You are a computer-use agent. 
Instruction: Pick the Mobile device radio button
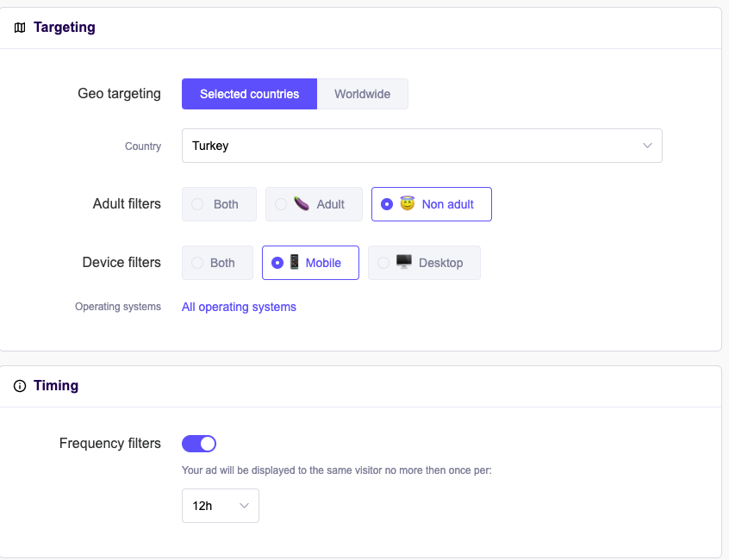277,263
